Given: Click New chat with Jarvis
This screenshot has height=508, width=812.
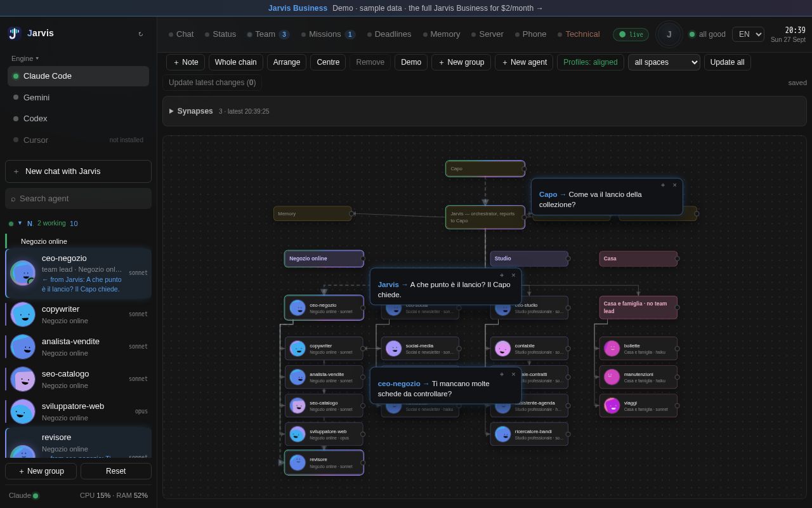Looking at the screenshot, I should (78, 171).
